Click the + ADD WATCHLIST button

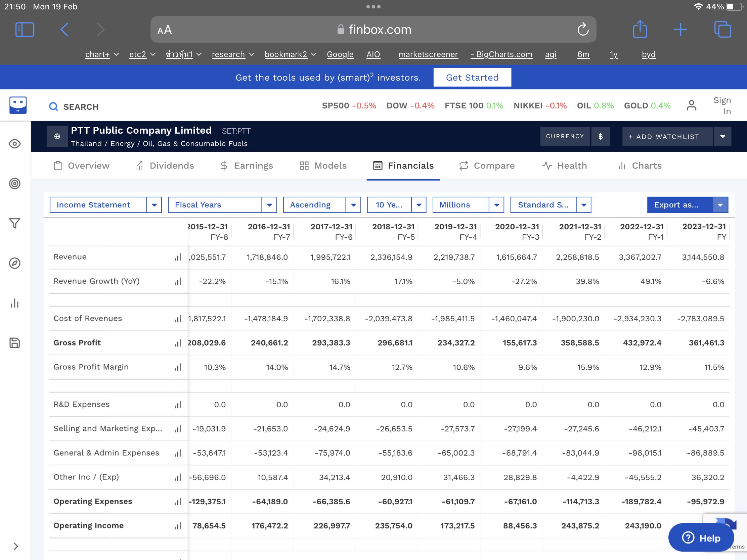(667, 136)
